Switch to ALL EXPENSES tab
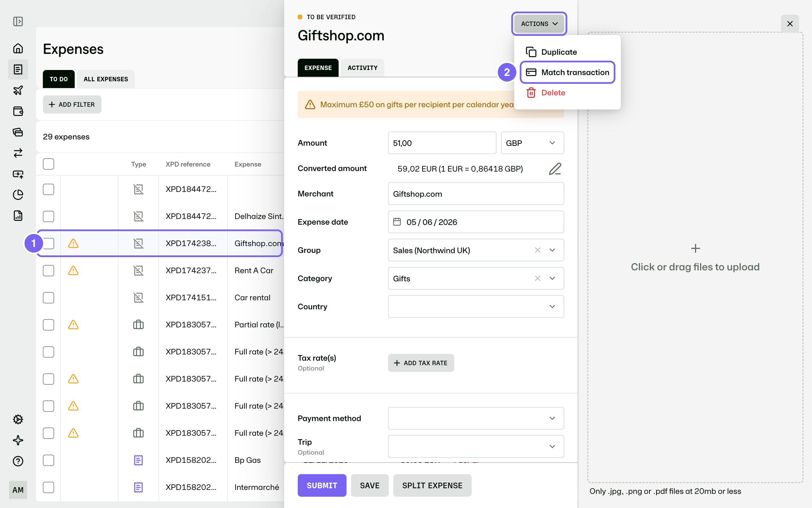Image resolution: width=812 pixels, height=508 pixels. point(106,79)
